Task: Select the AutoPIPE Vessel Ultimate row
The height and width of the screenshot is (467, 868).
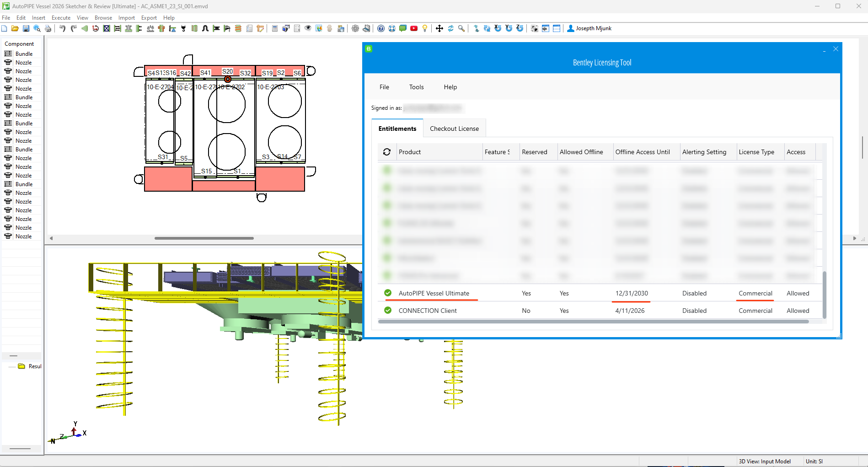Action: (x=434, y=293)
